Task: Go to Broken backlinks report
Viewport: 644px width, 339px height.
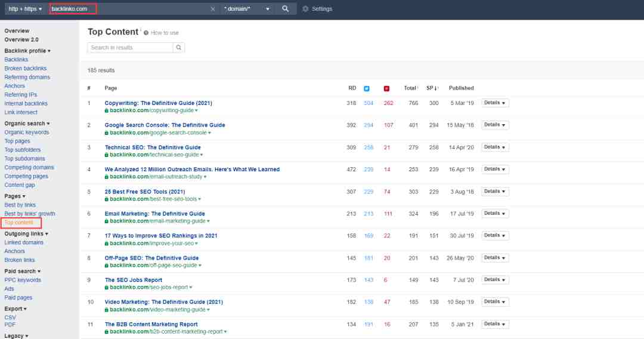Action: 26,68
